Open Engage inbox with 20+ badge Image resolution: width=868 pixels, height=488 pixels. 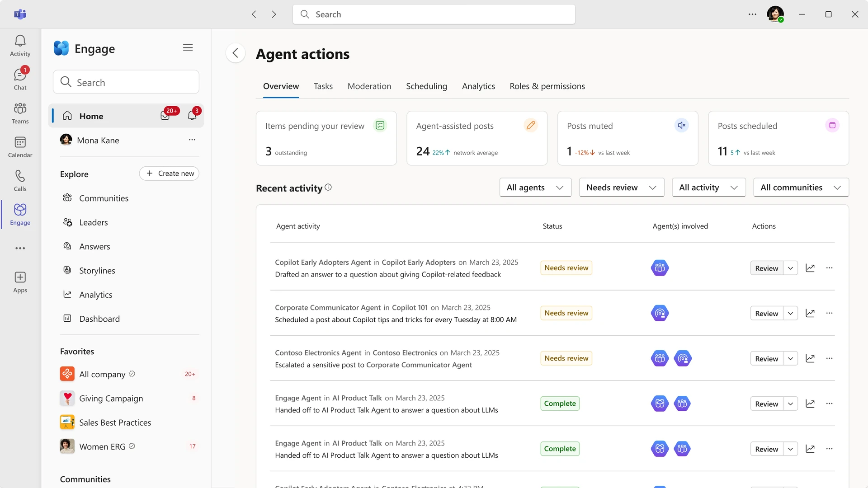coord(165,116)
